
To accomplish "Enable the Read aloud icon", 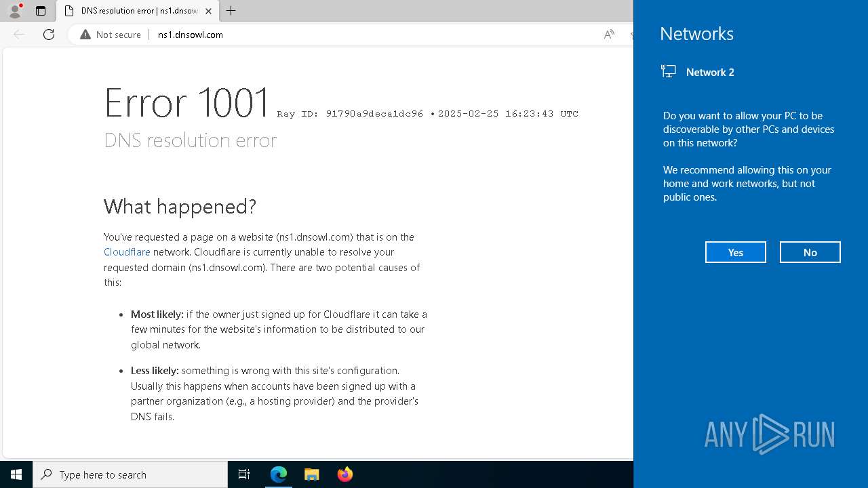I will [x=609, y=35].
